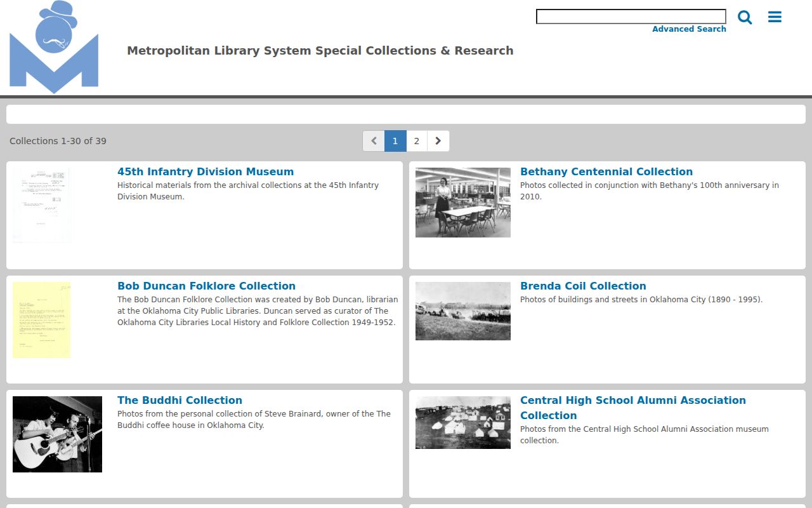Screen dimensions: 812x508
Task: Click the 'Collections 1-30 of 39' count text
Action: point(58,141)
